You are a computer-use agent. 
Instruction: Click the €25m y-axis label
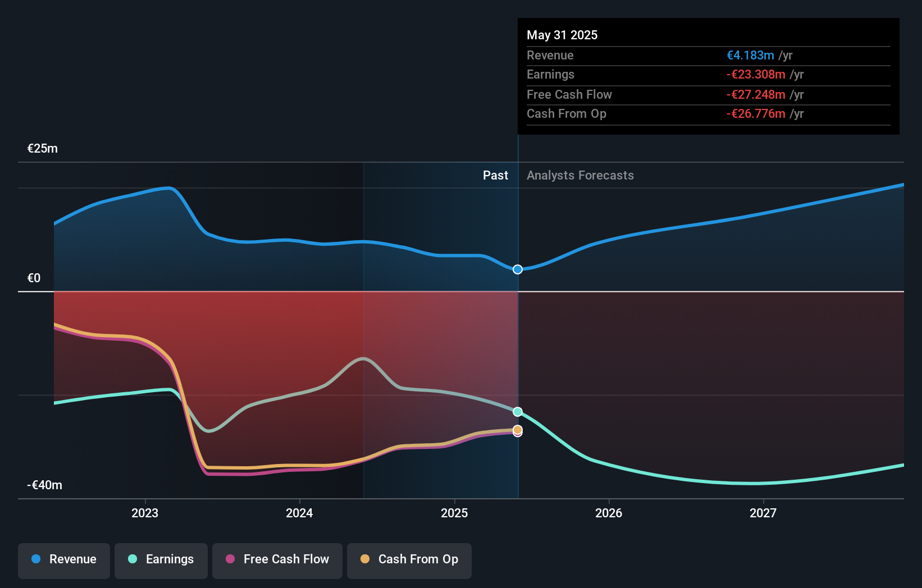(x=43, y=149)
